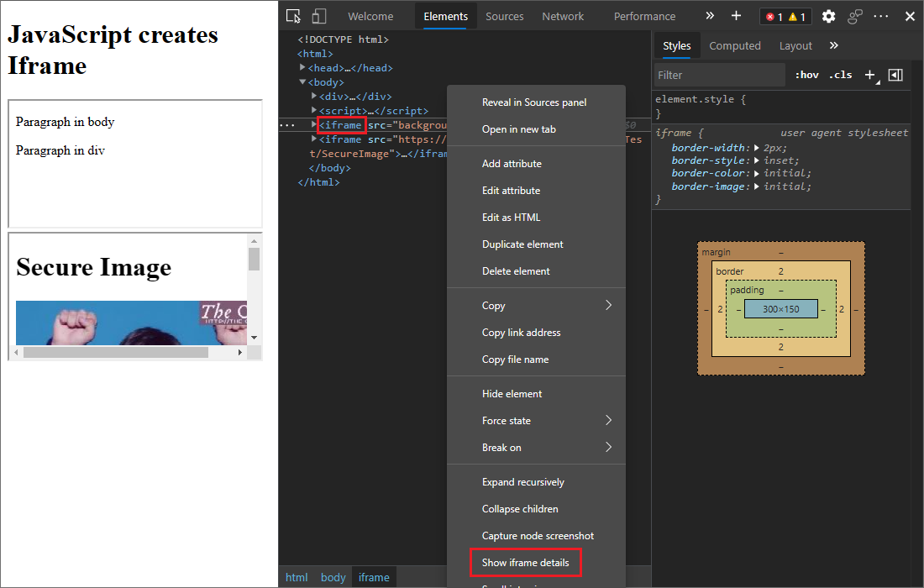This screenshot has height=588, width=924.
Task: Toggle the :hov element state button
Action: pyautogui.click(x=806, y=75)
